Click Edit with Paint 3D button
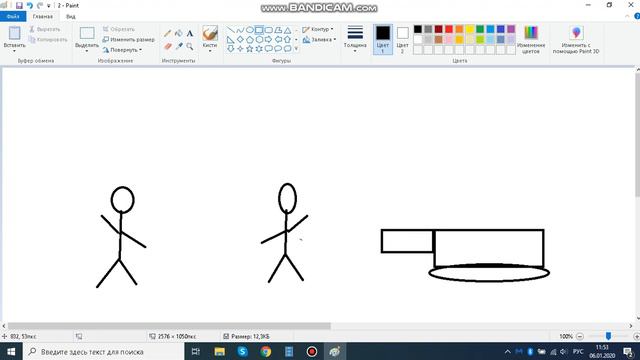The height and width of the screenshot is (360, 640). point(576,39)
